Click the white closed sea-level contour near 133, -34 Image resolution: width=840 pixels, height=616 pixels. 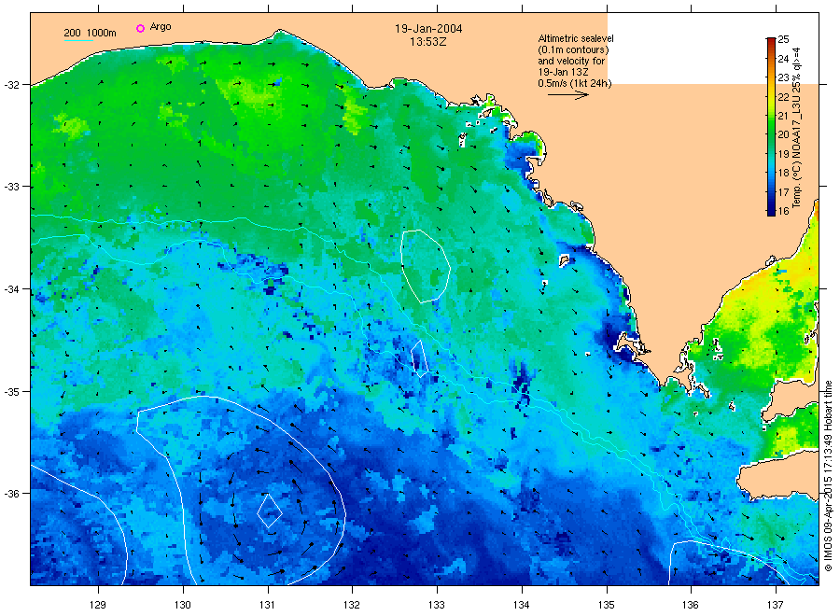(426, 266)
